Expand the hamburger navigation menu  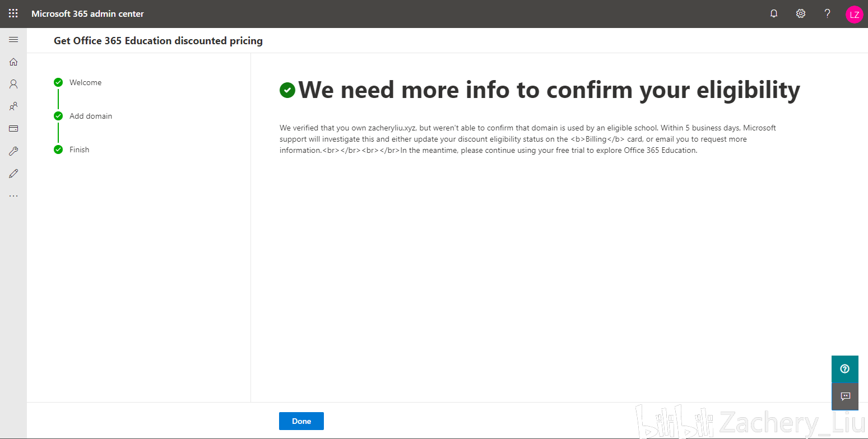tap(13, 40)
